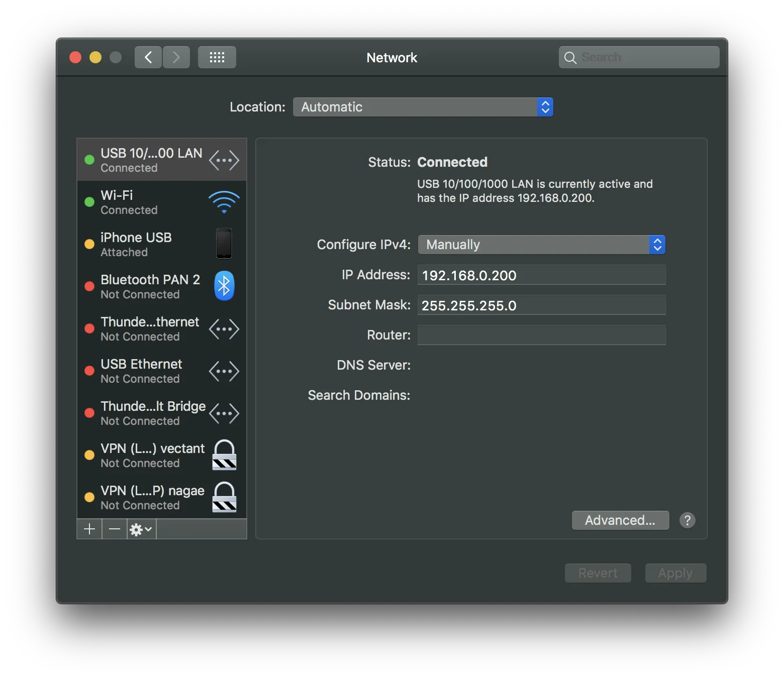This screenshot has width=784, height=678.
Task: Click in the IP Address field
Action: [x=541, y=275]
